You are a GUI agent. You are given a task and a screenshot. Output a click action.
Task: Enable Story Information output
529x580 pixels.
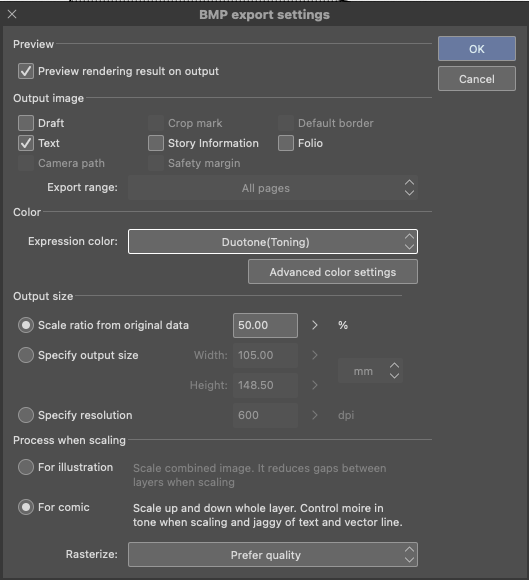156,143
